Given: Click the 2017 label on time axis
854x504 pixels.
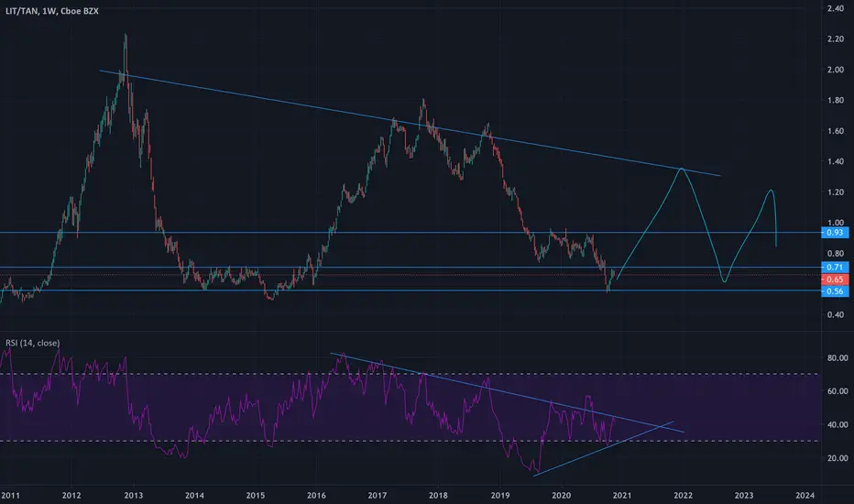Looking at the screenshot, I should pyautogui.click(x=378, y=495).
